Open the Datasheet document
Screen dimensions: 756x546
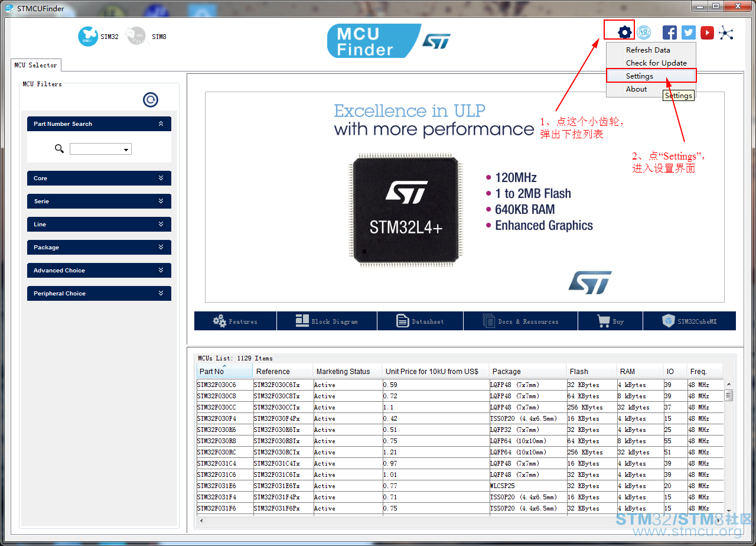(420, 321)
